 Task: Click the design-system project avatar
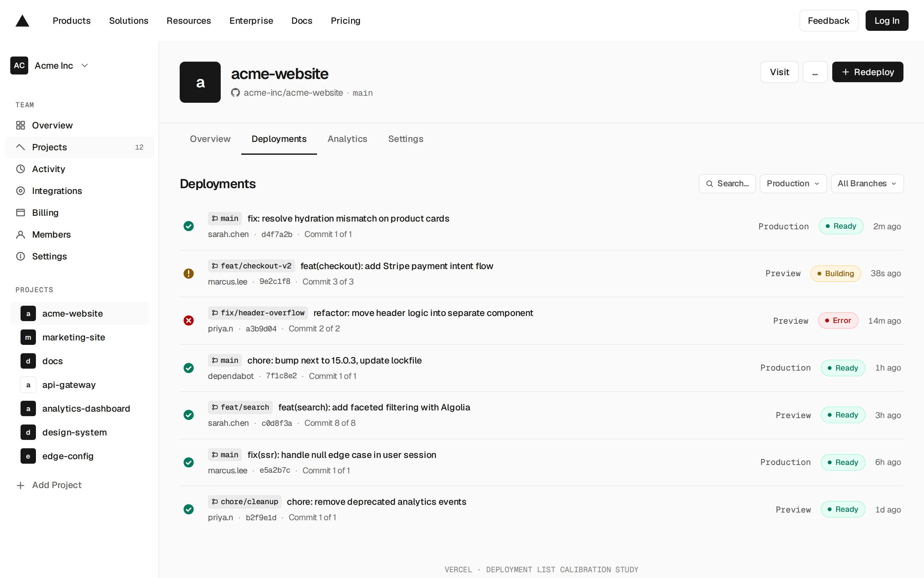coord(28,432)
